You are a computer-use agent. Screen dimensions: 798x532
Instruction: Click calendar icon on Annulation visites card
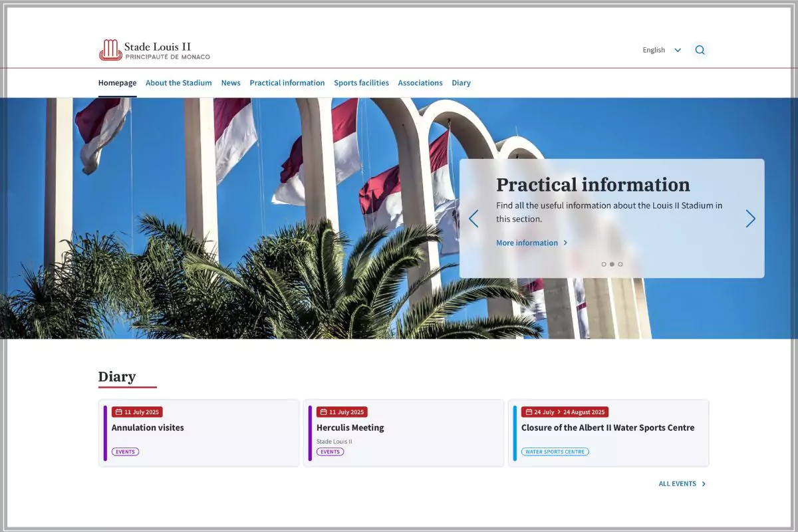coord(119,412)
